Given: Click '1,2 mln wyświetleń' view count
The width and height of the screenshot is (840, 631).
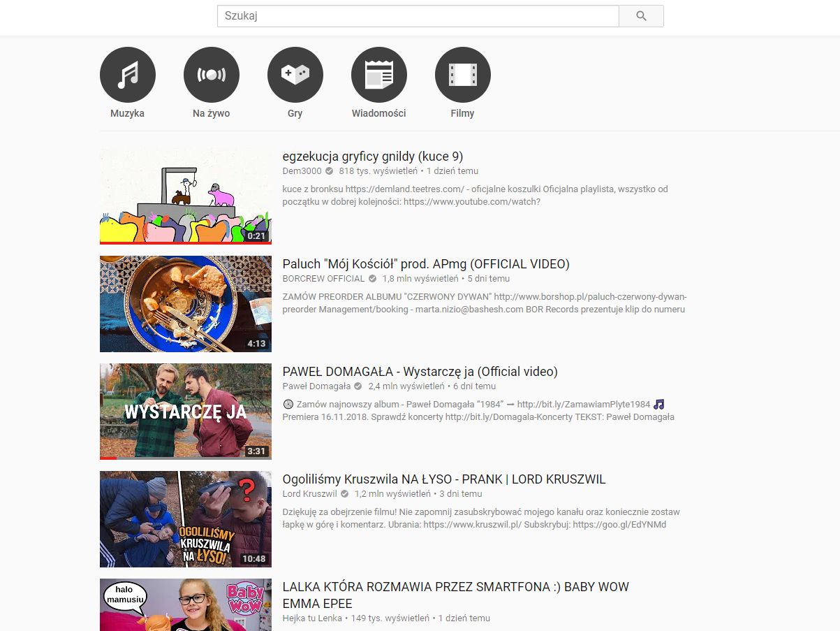Looking at the screenshot, I should (x=392, y=494).
